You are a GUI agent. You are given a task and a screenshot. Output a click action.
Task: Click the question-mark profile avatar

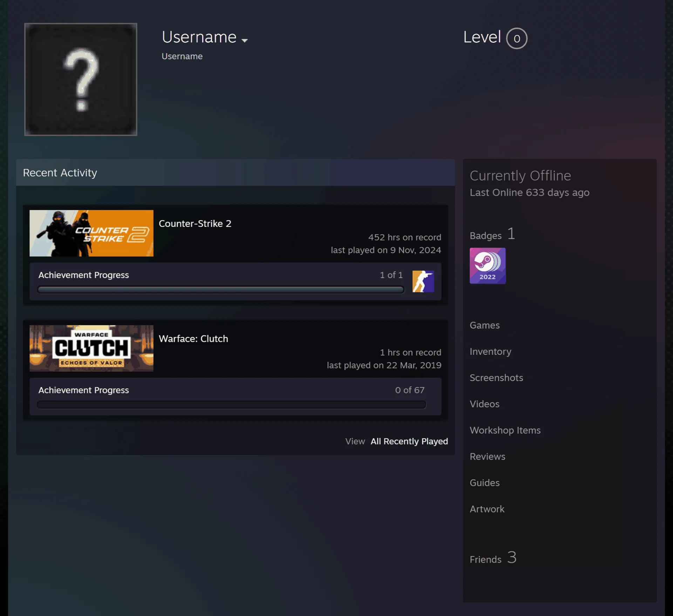tap(81, 79)
